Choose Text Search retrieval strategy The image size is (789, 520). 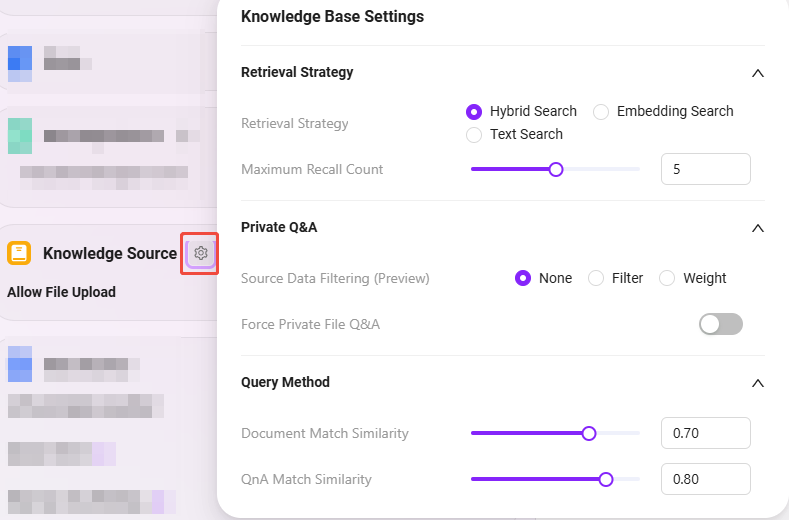pos(474,135)
